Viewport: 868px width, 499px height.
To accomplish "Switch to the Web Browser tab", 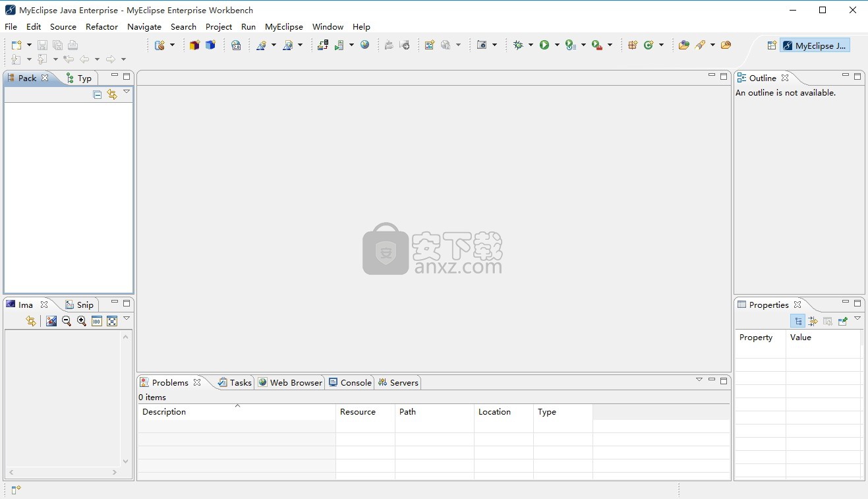I will click(x=290, y=382).
